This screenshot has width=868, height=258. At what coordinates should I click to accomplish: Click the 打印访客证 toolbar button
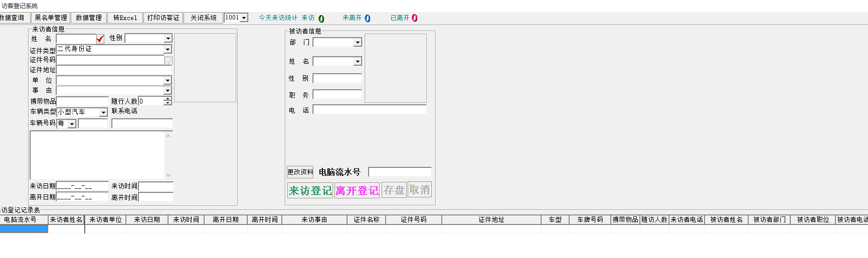coord(163,18)
